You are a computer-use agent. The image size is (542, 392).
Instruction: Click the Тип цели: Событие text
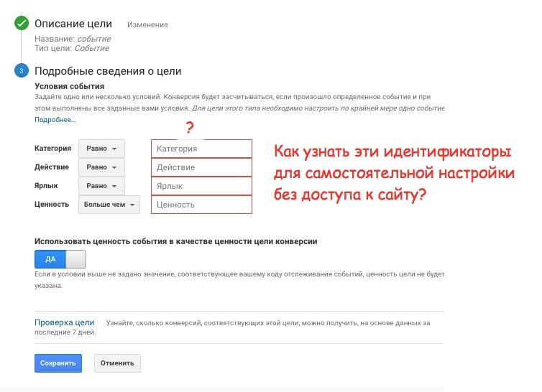[x=72, y=48]
